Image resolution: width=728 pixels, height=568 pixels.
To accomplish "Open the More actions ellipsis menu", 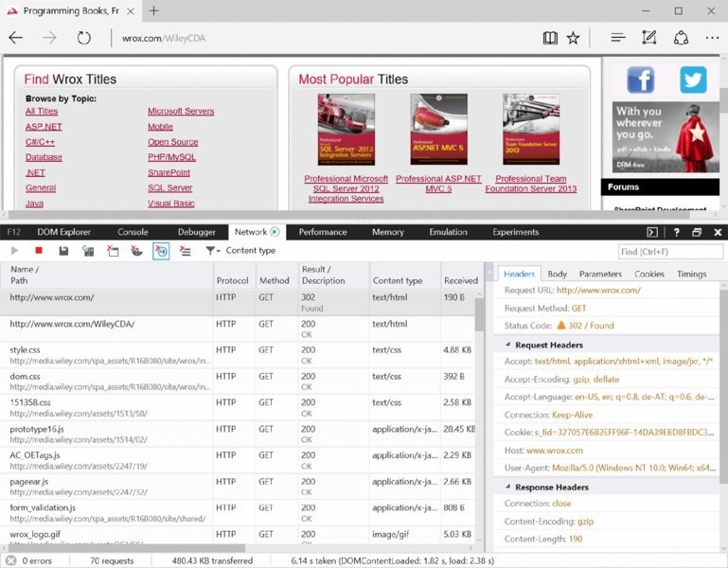I will [x=712, y=38].
